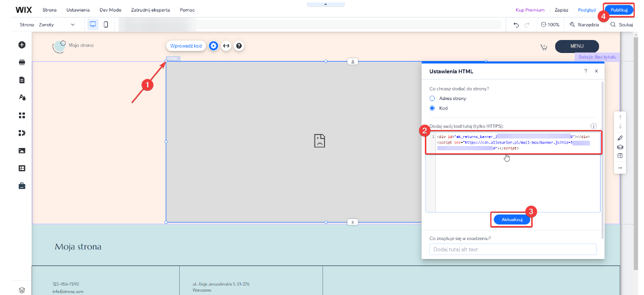Switch to mobile view icon
644x295 pixels.
(106, 24)
